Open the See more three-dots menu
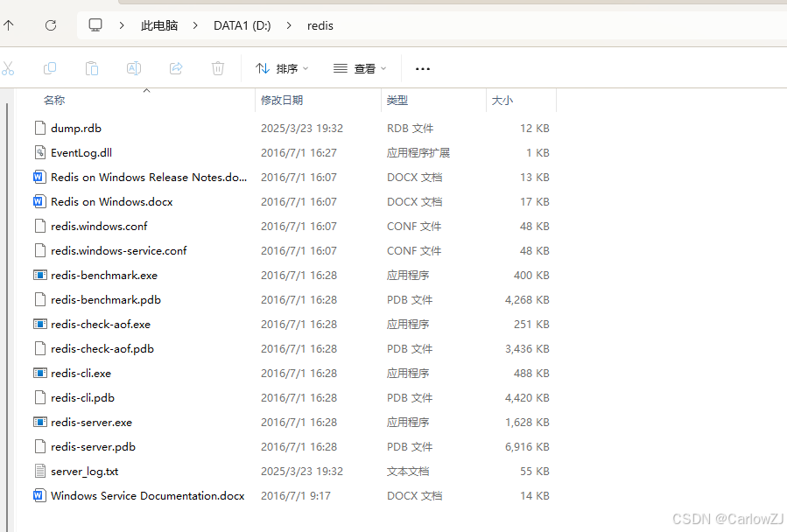This screenshot has height=532, width=787. point(423,69)
